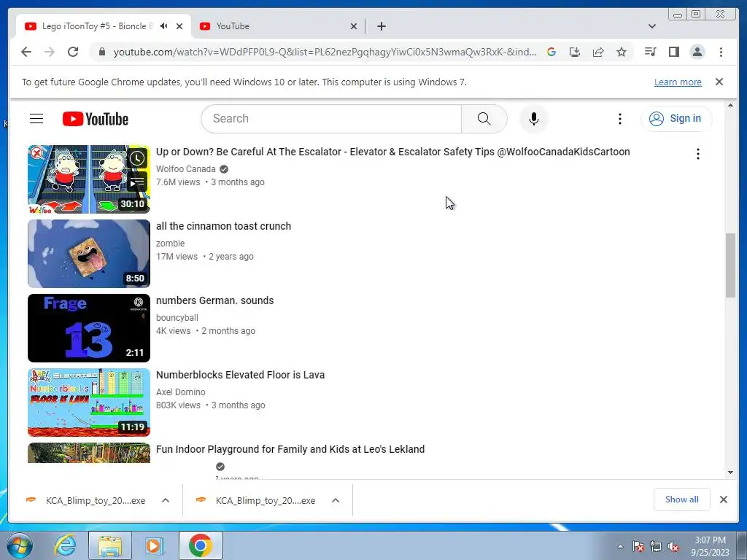Go back using the browser back arrow
Image resolution: width=747 pixels, height=560 pixels.
(x=26, y=52)
